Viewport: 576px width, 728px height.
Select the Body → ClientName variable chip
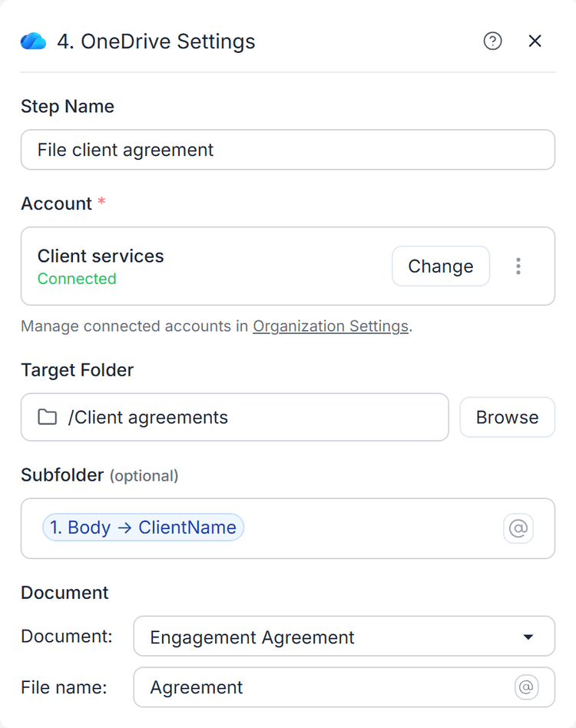coord(143,528)
